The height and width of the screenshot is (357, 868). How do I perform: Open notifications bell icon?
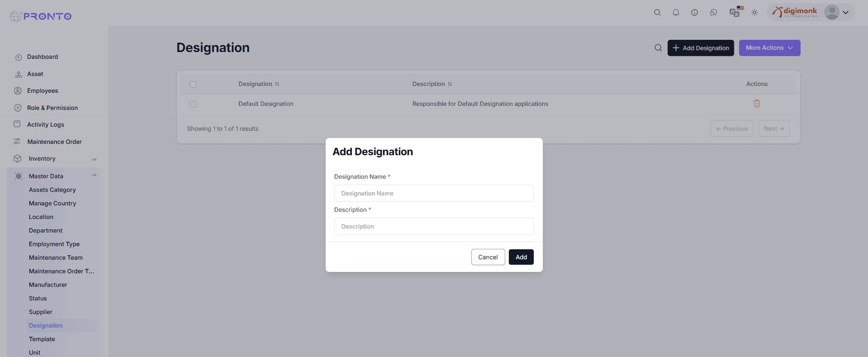[676, 13]
